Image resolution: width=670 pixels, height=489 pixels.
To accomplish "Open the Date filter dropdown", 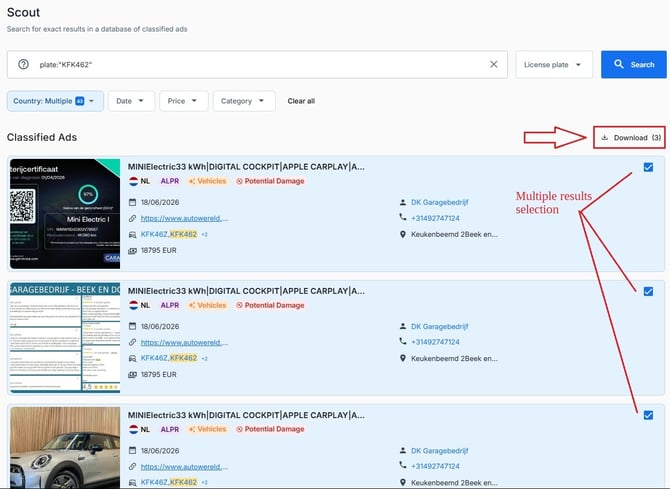I will click(131, 101).
